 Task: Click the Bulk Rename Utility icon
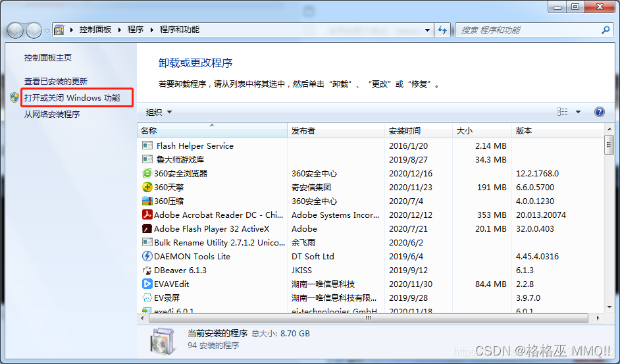[147, 242]
